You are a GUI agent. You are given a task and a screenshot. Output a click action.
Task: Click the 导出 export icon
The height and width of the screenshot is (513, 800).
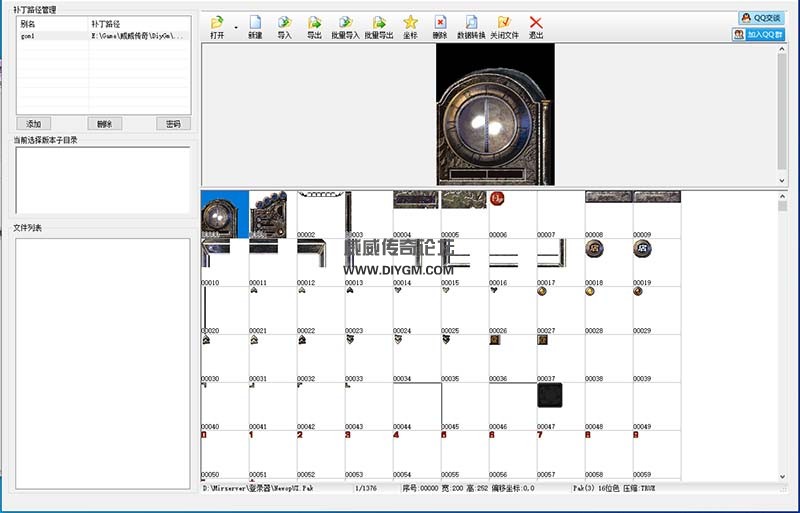[x=314, y=27]
